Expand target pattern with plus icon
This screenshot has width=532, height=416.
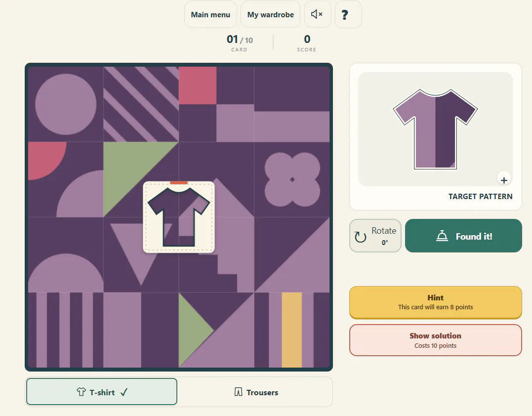click(504, 180)
